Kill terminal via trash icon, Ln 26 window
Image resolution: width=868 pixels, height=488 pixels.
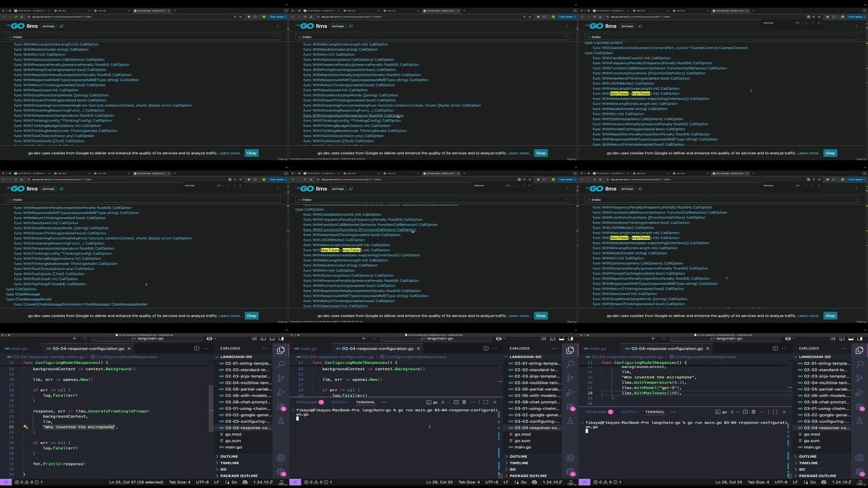(464, 402)
